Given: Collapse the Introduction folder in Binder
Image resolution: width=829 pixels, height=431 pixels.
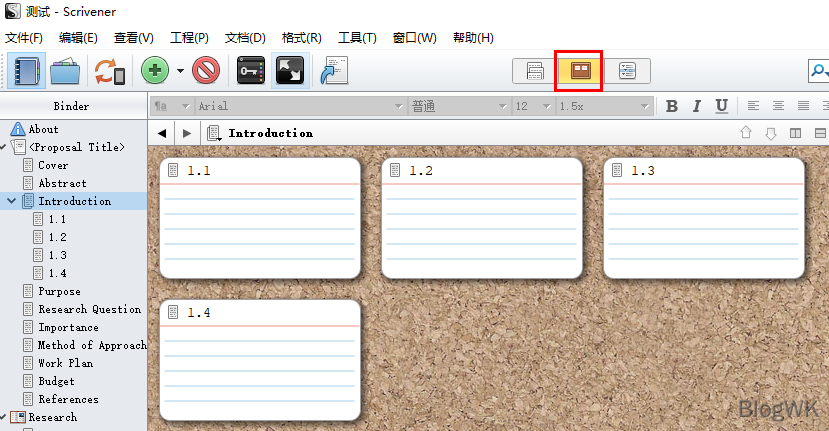Looking at the screenshot, I should click(11, 201).
